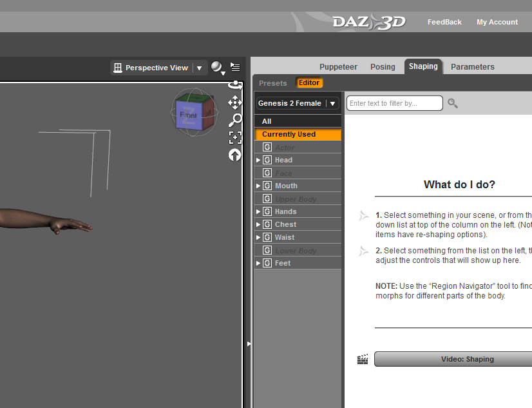Click the figure's hand in the viewport
This screenshot has width=532, height=408.
pos(71,226)
